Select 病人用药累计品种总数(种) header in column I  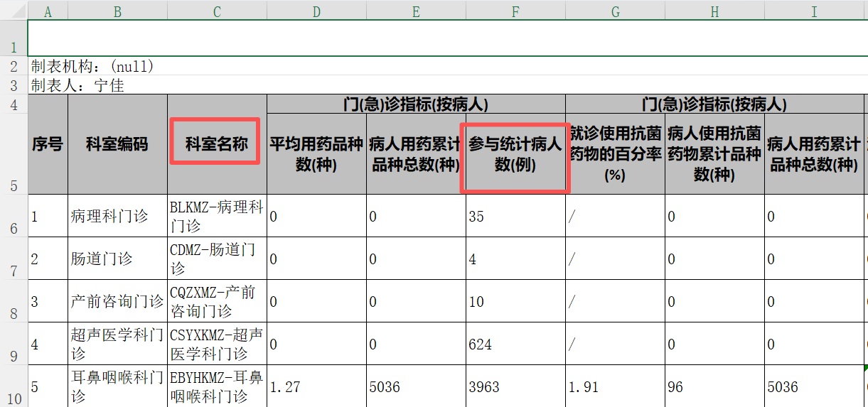[x=814, y=154]
